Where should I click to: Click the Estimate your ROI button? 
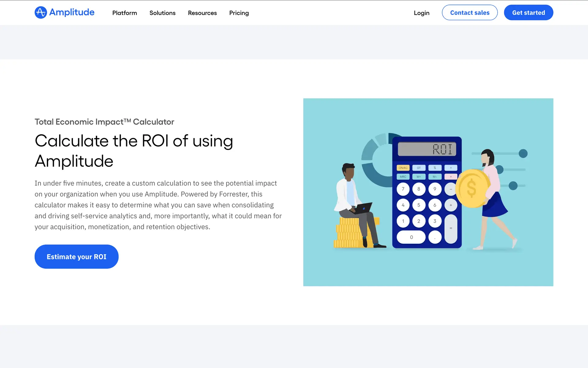click(x=77, y=257)
